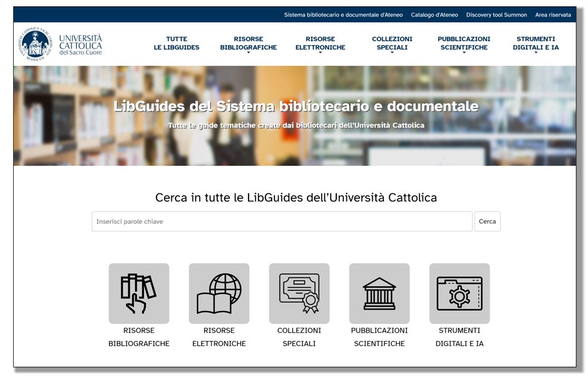Open the Strumenti Digitali e IA nav menu
This screenshot has height=381, width=588.
point(536,43)
